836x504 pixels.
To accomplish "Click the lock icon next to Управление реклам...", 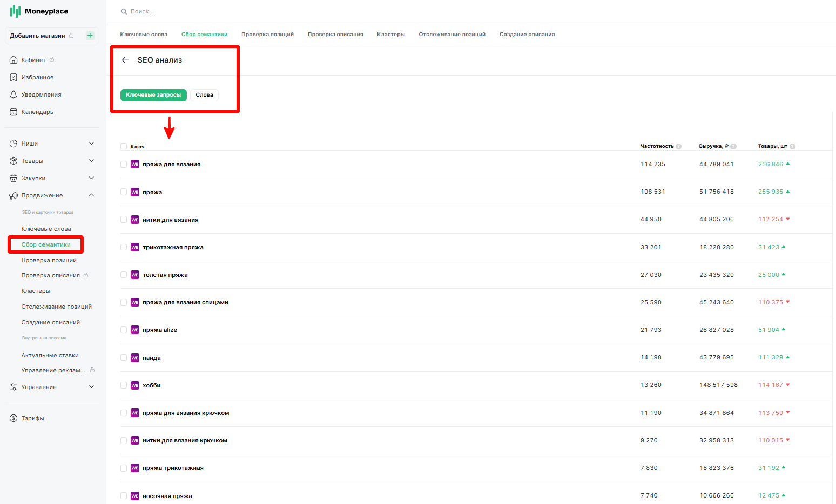I will click(x=92, y=370).
